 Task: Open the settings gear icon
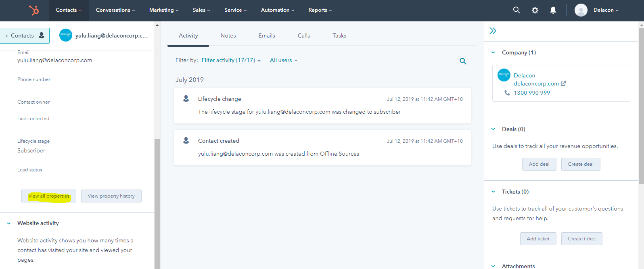[x=535, y=10]
